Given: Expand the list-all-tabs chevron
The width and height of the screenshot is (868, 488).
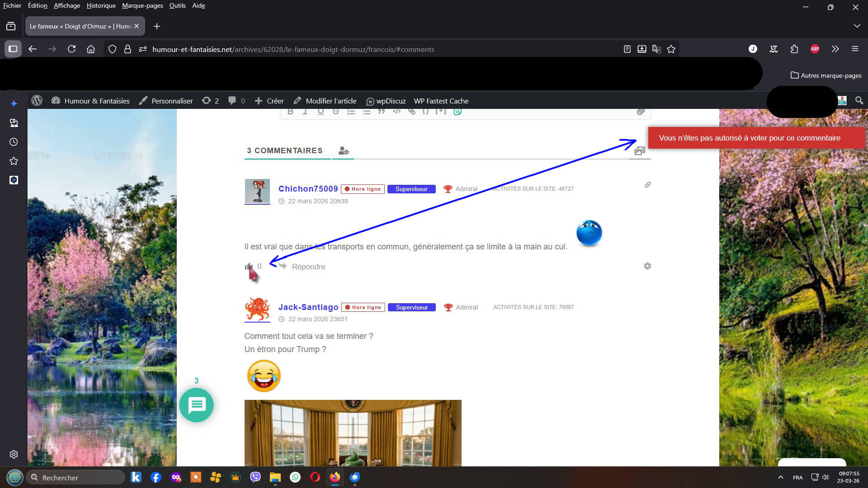Looking at the screenshot, I should tap(857, 26).
